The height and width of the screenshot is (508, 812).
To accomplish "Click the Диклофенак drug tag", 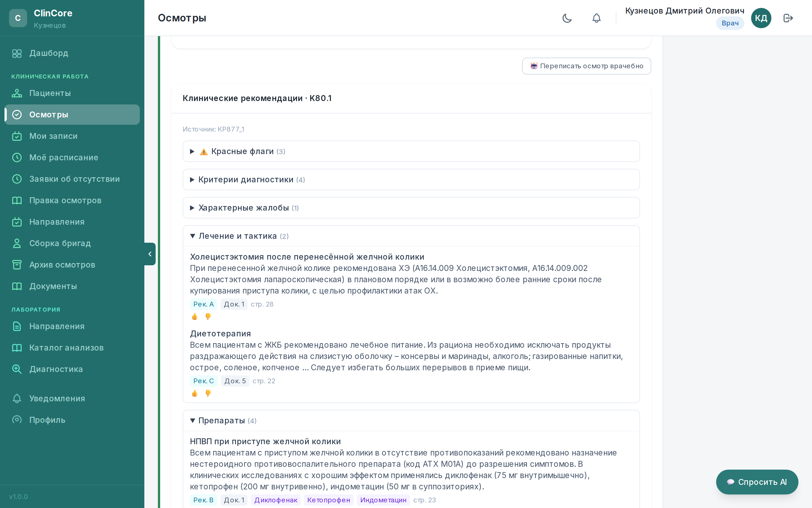I will [276, 500].
